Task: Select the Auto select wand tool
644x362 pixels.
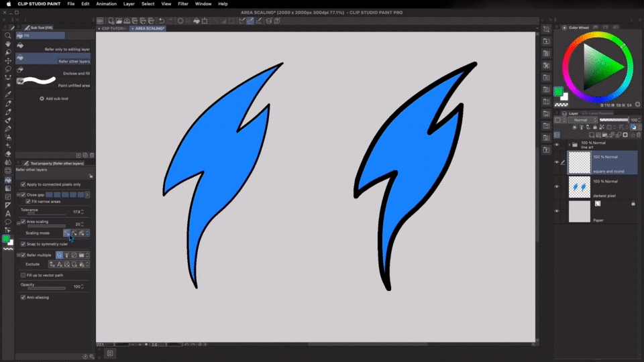Action: [x=8, y=86]
